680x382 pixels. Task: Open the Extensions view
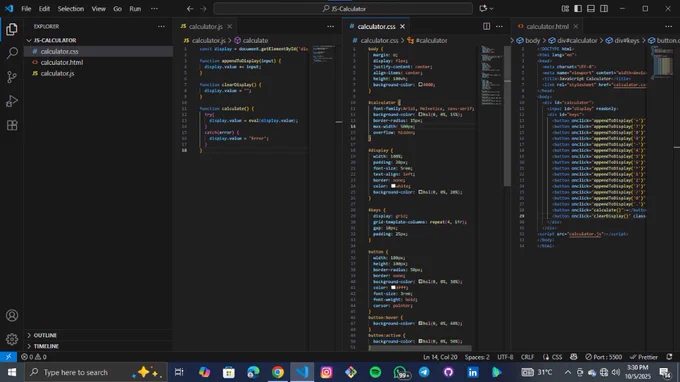tap(12, 125)
